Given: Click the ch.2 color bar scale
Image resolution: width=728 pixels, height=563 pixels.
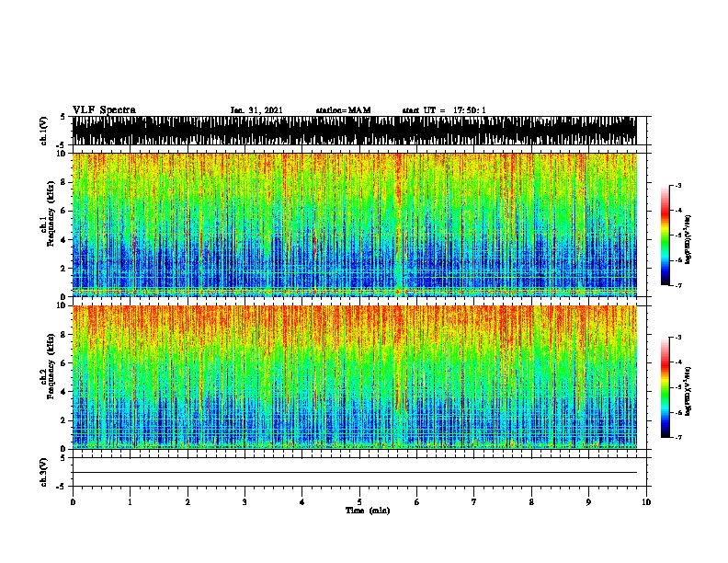Looking at the screenshot, I should click(665, 387).
